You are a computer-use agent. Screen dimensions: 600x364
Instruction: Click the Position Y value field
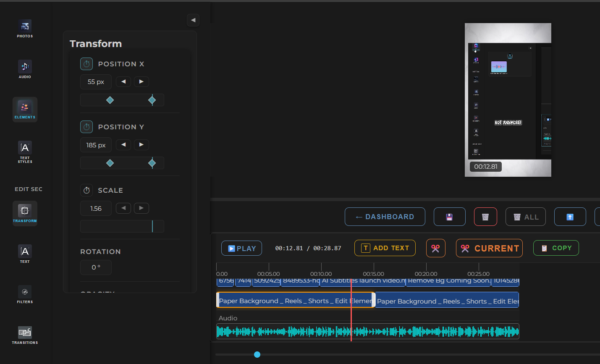pyautogui.click(x=96, y=145)
